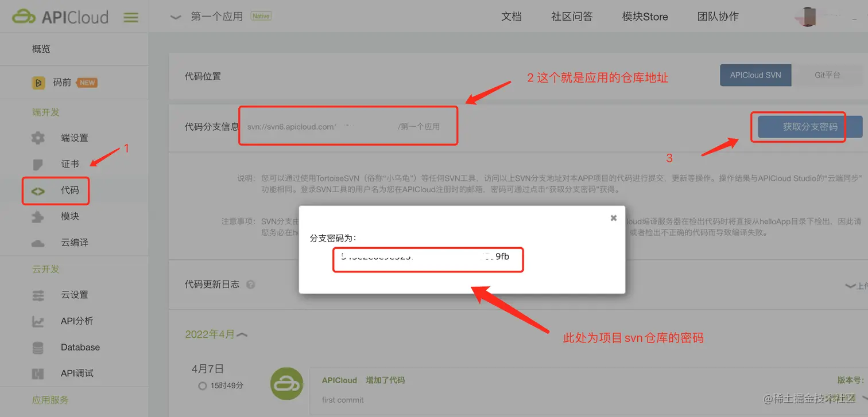Switch to the Git平台 tab
Image resolution: width=868 pixels, height=417 pixels.
click(827, 75)
